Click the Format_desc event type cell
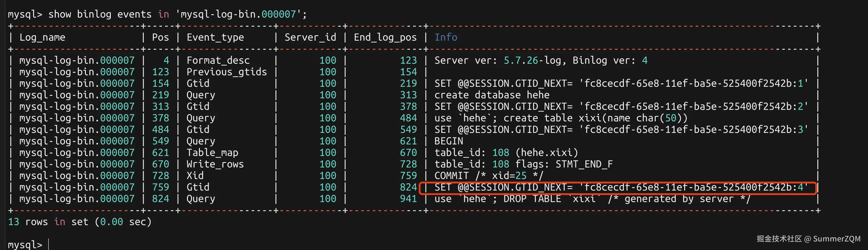This screenshot has height=250, width=868. coord(218,60)
